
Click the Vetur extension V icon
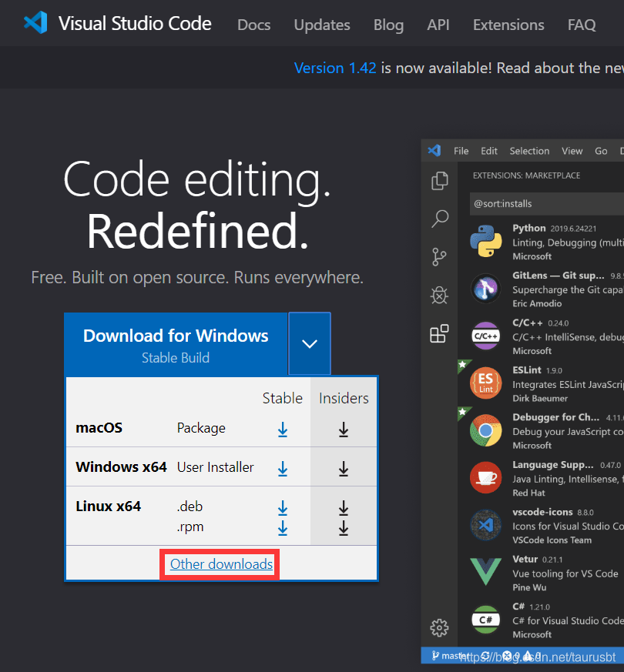(486, 572)
